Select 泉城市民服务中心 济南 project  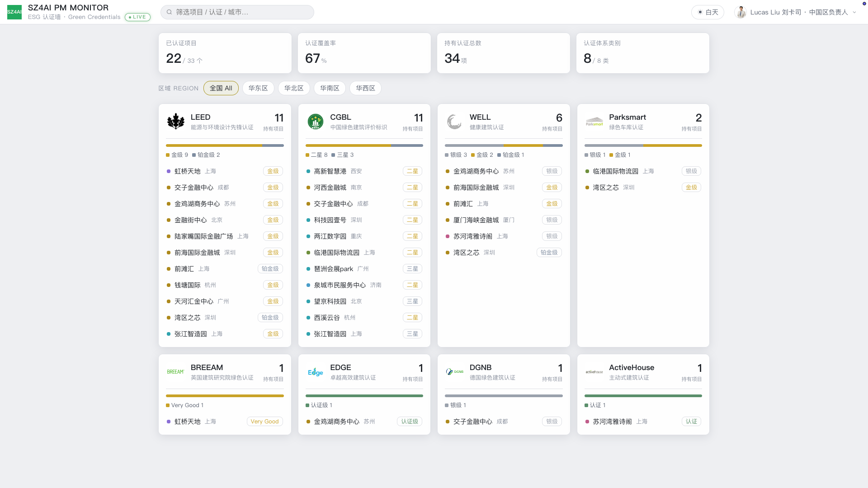364,285
